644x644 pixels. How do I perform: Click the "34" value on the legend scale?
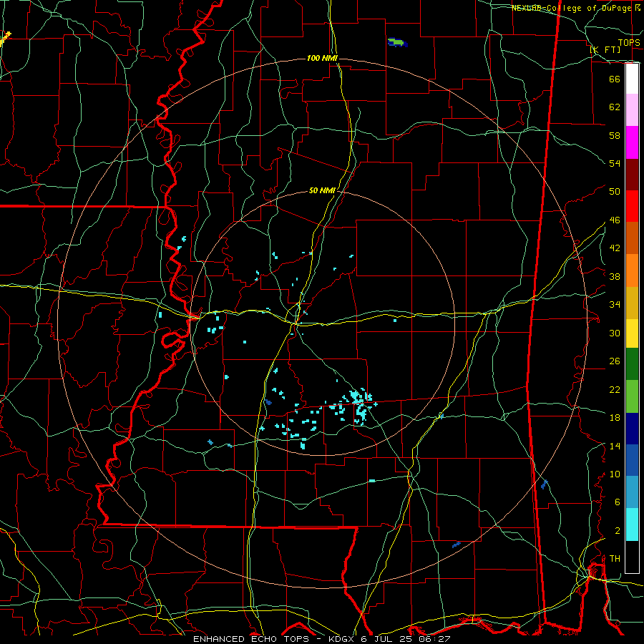pos(615,304)
